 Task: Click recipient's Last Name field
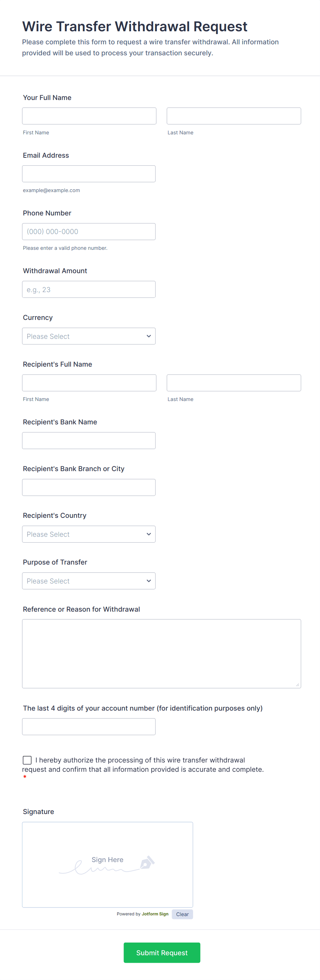(234, 383)
